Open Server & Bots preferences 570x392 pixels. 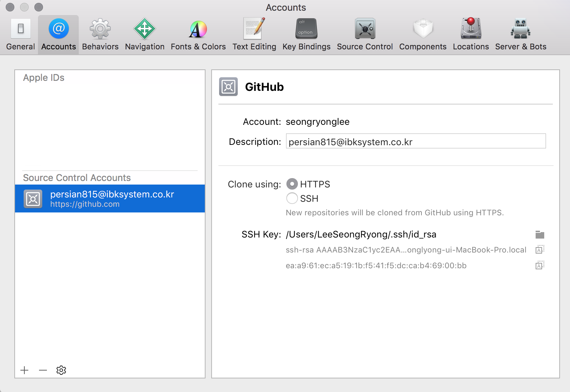click(521, 35)
